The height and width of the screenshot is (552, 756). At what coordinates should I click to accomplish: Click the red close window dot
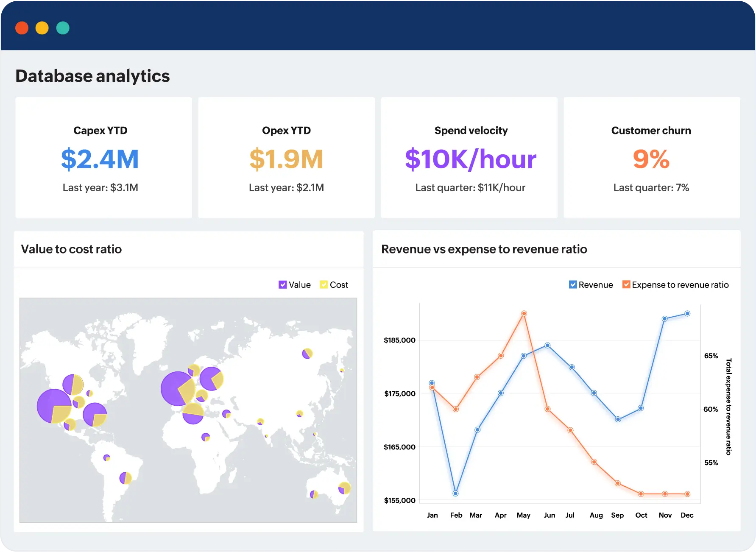click(x=22, y=28)
